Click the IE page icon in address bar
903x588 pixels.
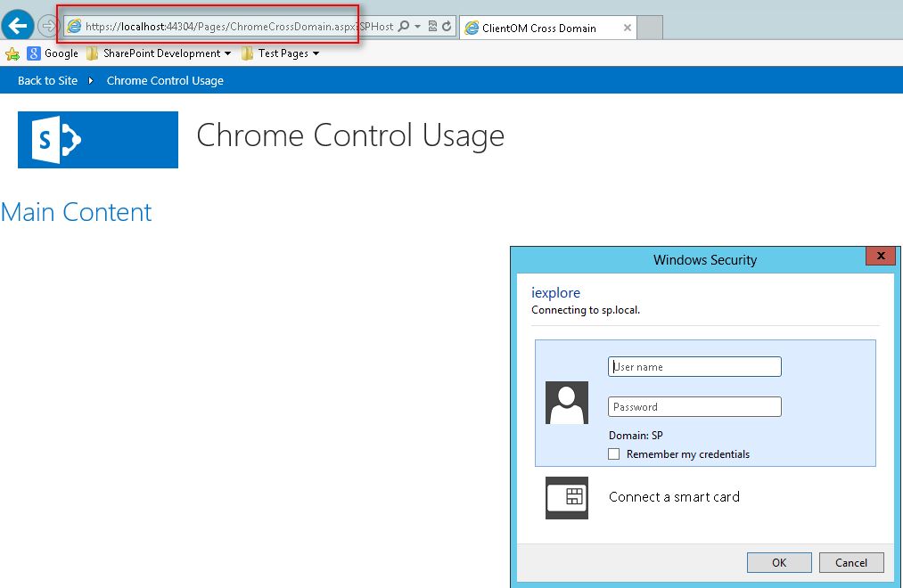pos(74,26)
